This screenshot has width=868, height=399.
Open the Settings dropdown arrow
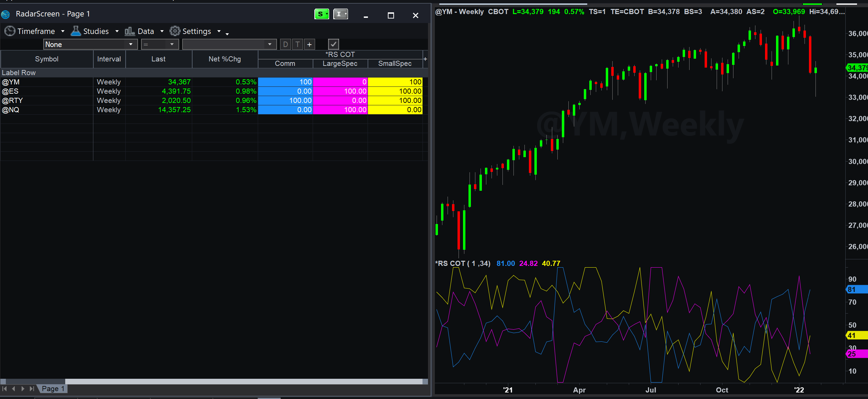tap(219, 31)
